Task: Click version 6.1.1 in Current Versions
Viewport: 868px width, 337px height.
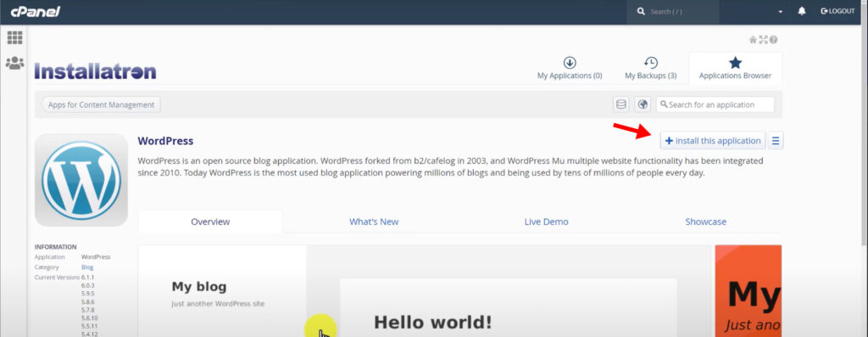Action: pos(87,277)
